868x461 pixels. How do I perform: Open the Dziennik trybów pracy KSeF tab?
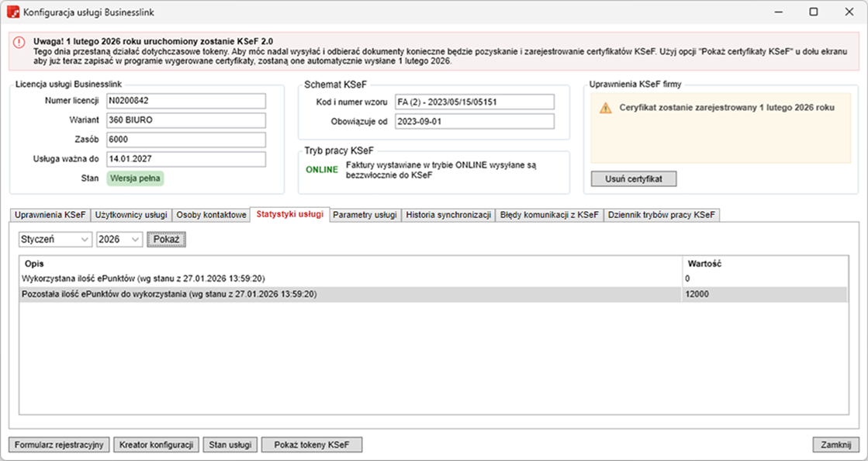[x=662, y=215]
